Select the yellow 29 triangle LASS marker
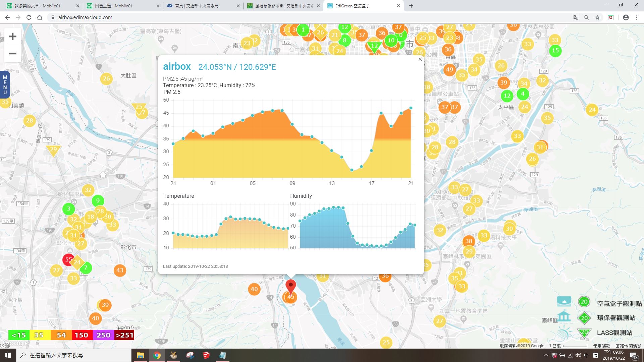The image size is (644, 362). tap(53, 150)
